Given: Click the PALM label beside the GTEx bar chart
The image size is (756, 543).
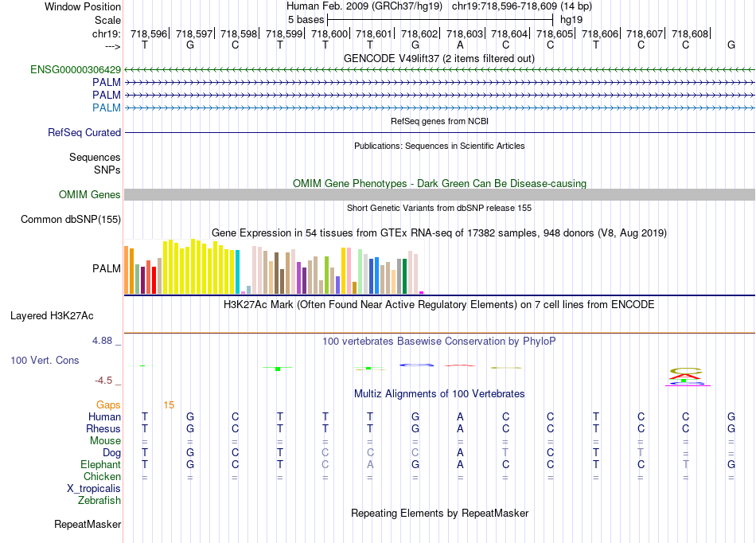Looking at the screenshot, I should [106, 268].
